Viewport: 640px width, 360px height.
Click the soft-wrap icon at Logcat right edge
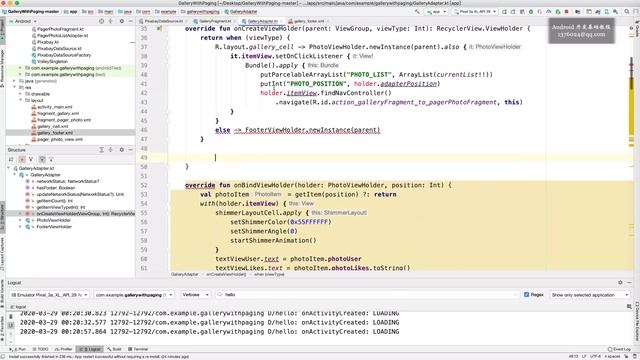click(x=629, y=306)
